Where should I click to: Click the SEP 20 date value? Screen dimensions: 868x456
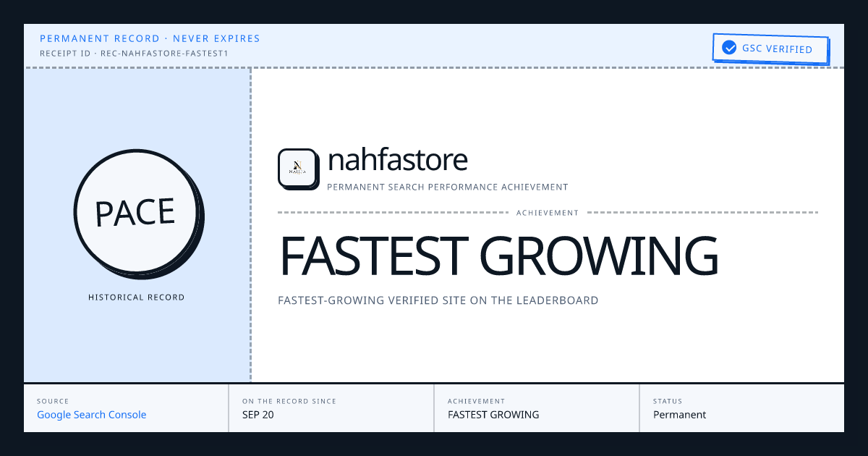coord(258,415)
